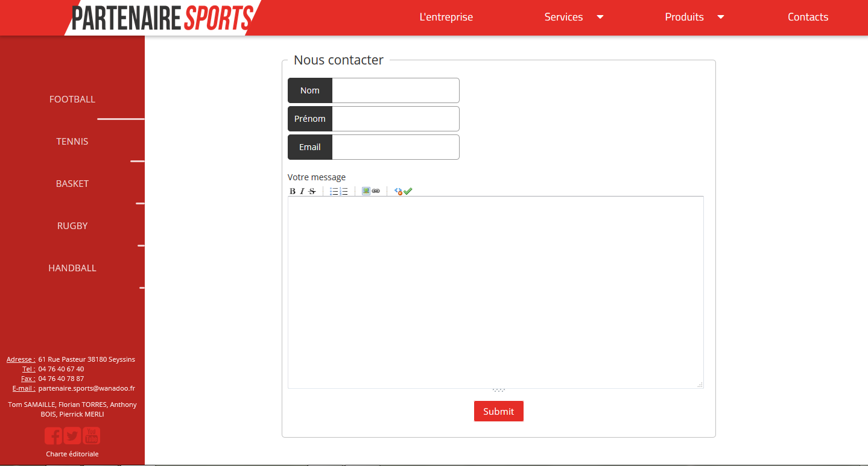Screen dimensions: 868x466
Task: Click the insert image icon
Action: pos(366,191)
